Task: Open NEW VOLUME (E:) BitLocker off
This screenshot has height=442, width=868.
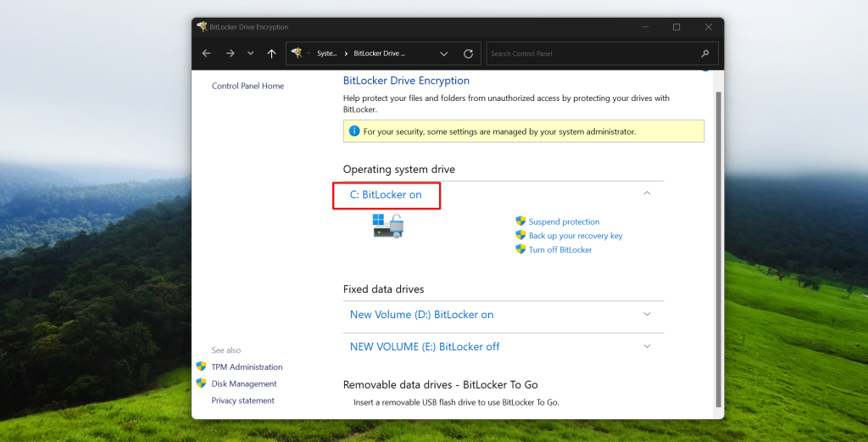Action: pyautogui.click(x=425, y=347)
